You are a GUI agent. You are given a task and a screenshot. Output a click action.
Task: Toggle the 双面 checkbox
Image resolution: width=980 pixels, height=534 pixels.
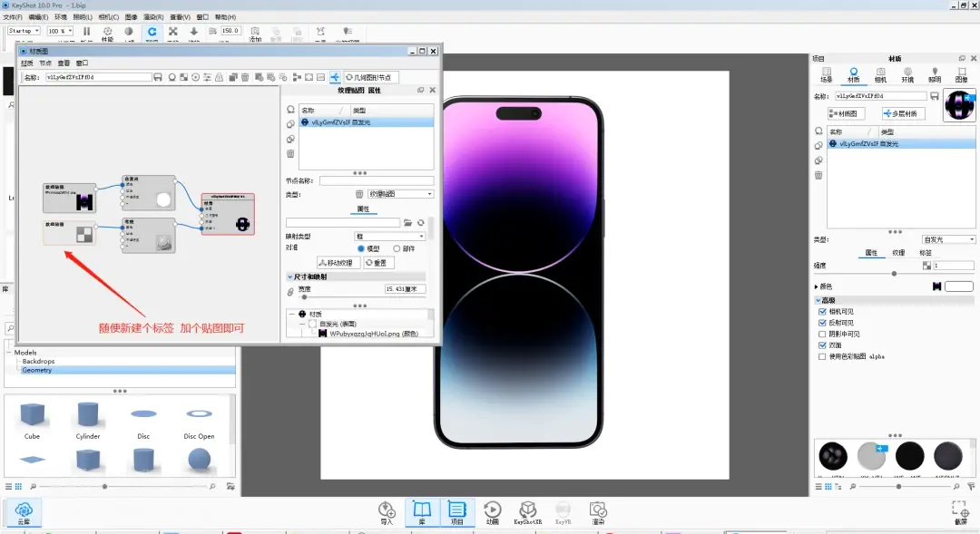822,345
